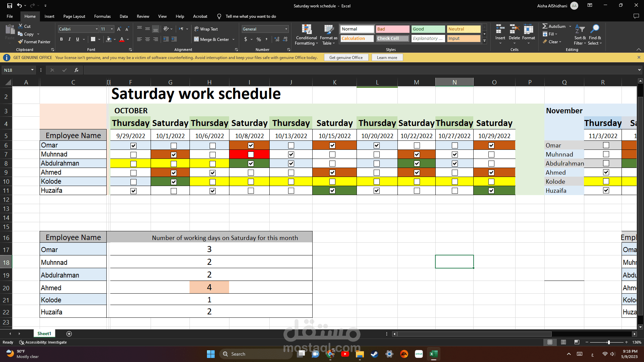Toggle Omar's 9/29/2022 checkbox
Screen dimensions: 644x362
pos(133,146)
